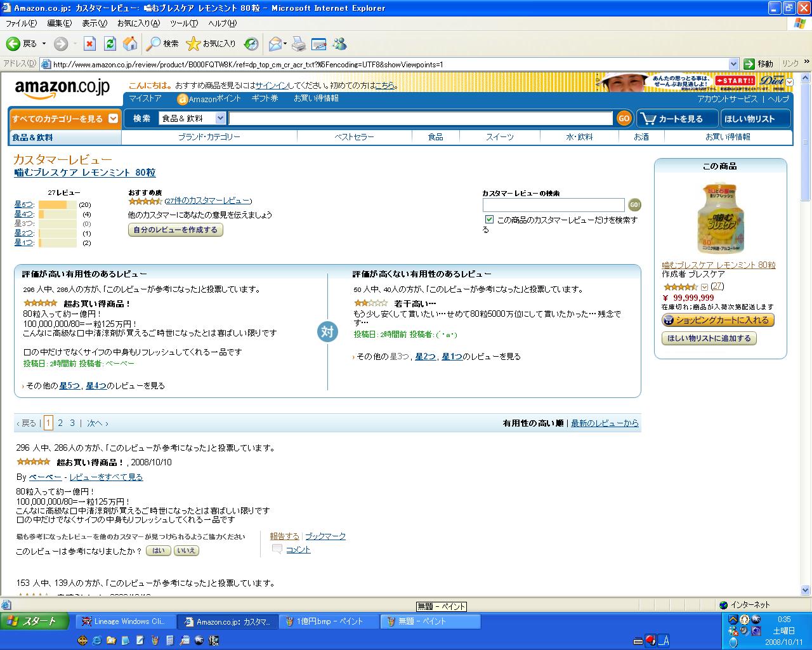Screen dimensions: 812x650
Task: Go to the Home page icon
Action: coord(130,44)
